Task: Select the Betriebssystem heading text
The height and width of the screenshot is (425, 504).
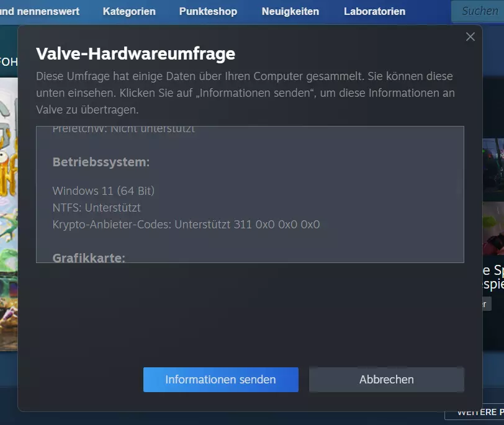Action: point(101,162)
